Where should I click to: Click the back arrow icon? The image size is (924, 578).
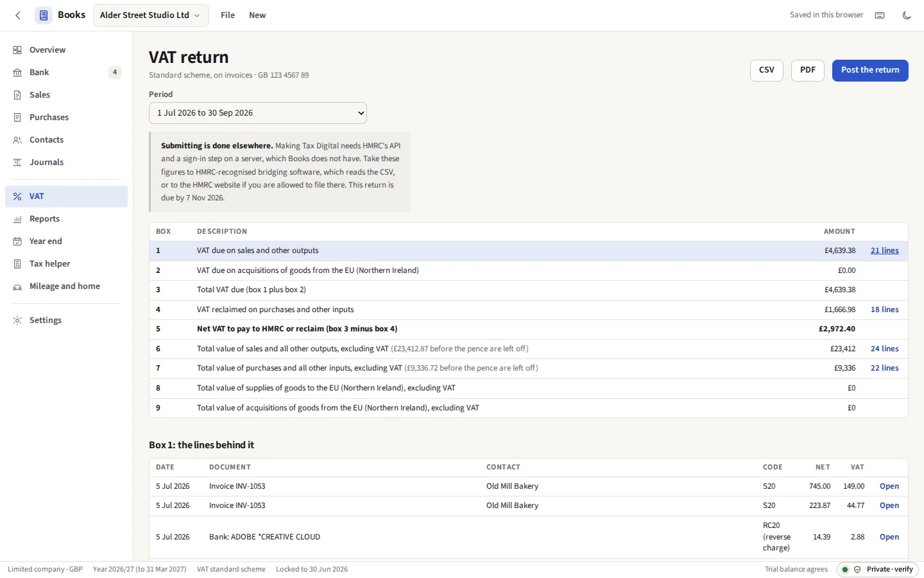tap(18, 15)
